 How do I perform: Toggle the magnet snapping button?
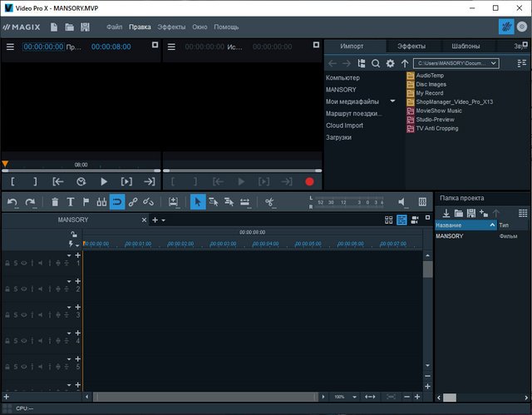click(117, 201)
